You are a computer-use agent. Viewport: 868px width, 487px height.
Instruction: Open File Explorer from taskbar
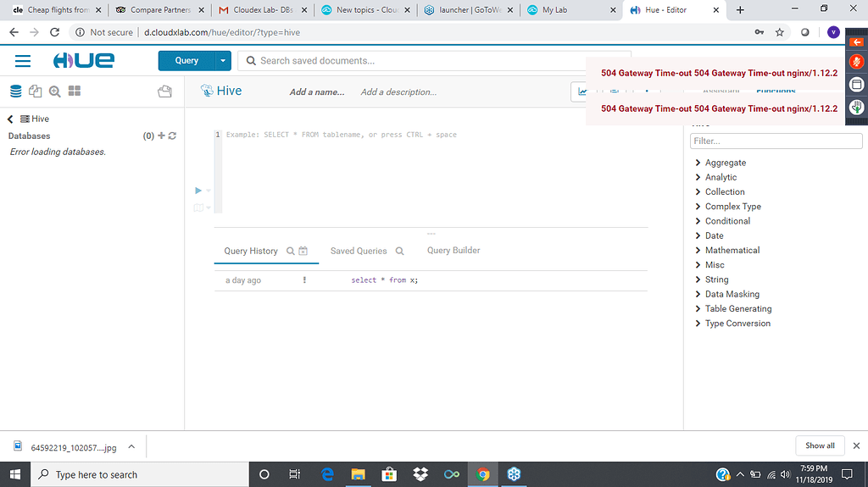pyautogui.click(x=359, y=474)
